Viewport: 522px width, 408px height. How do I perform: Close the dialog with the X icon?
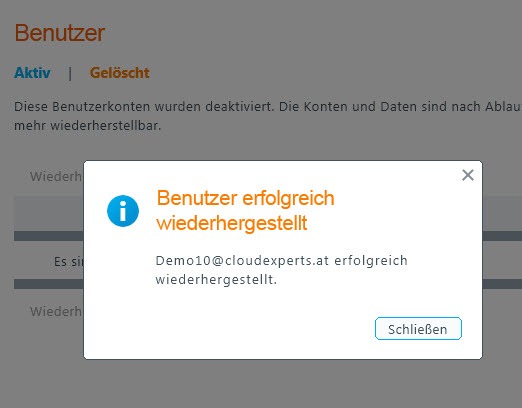point(468,175)
